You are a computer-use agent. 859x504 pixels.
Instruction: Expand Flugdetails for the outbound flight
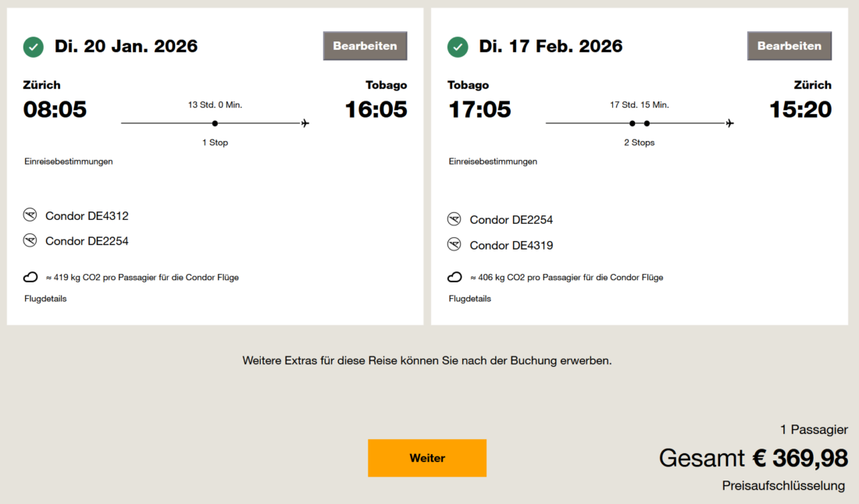(45, 298)
